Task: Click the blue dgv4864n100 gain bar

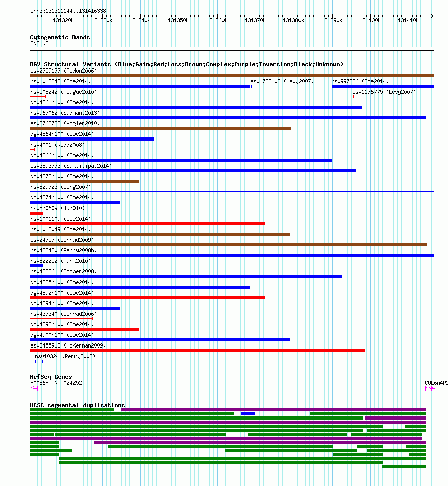Action: point(92,139)
